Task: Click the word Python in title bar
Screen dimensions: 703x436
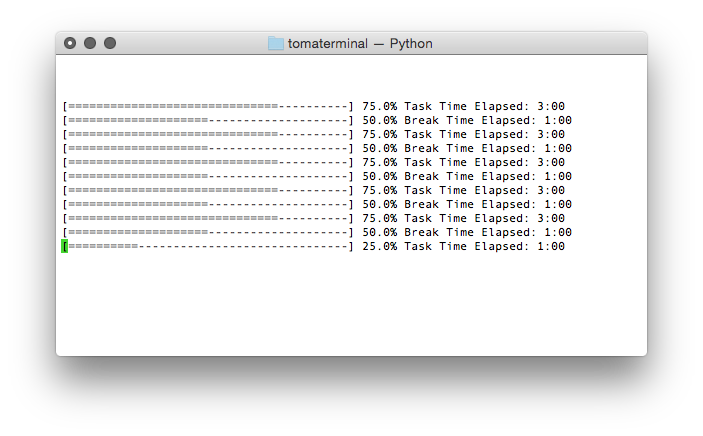Action: (x=411, y=44)
